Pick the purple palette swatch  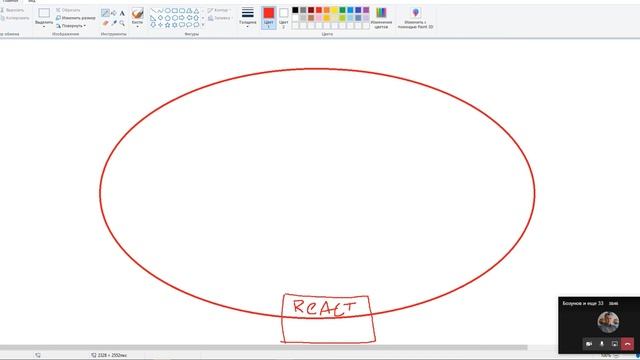coord(366,10)
